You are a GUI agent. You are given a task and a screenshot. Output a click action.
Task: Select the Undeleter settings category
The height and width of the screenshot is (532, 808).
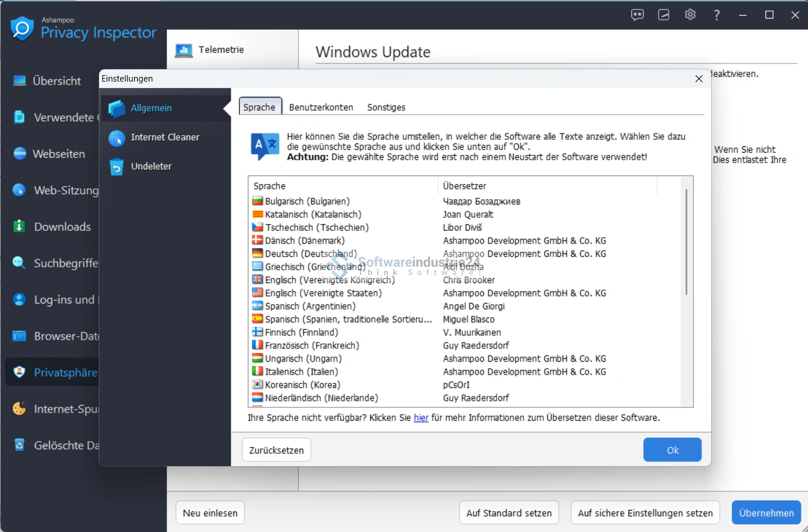[x=151, y=167]
